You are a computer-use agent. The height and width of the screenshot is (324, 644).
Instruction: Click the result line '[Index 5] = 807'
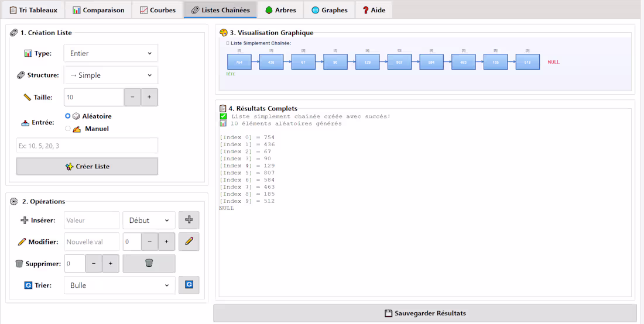(247, 173)
